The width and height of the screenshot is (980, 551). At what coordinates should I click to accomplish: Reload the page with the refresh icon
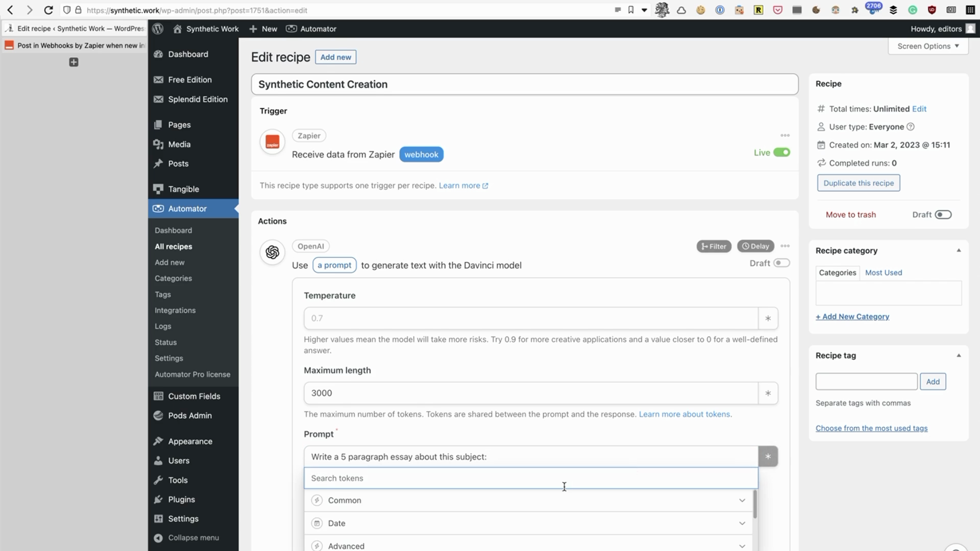point(48,10)
